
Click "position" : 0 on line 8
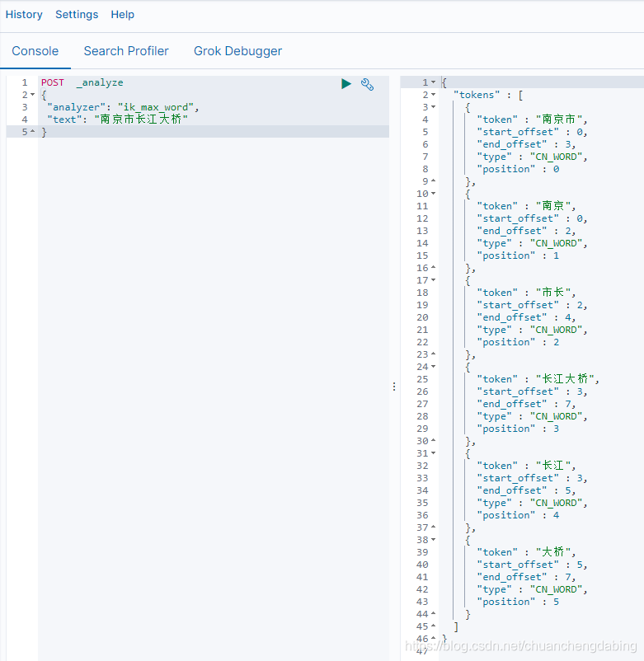[x=518, y=169]
